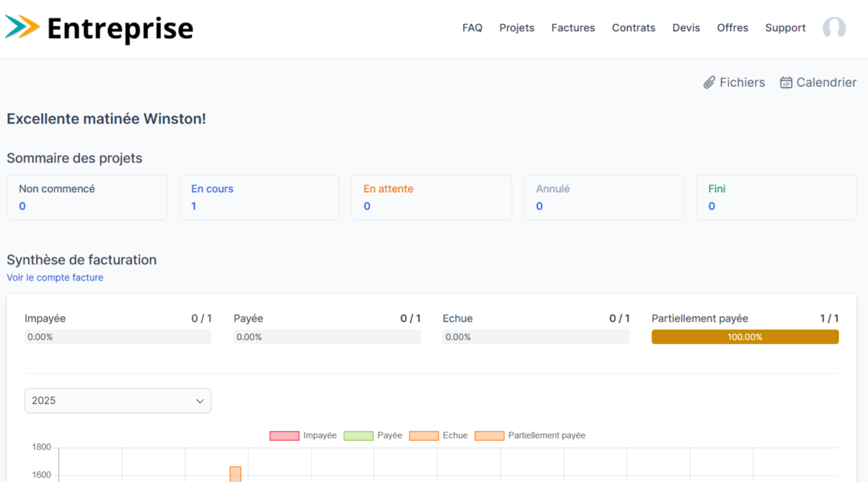Viewport: 868px width, 482px height.
Task: Toggle the Payée legend swatch
Action: (359, 436)
